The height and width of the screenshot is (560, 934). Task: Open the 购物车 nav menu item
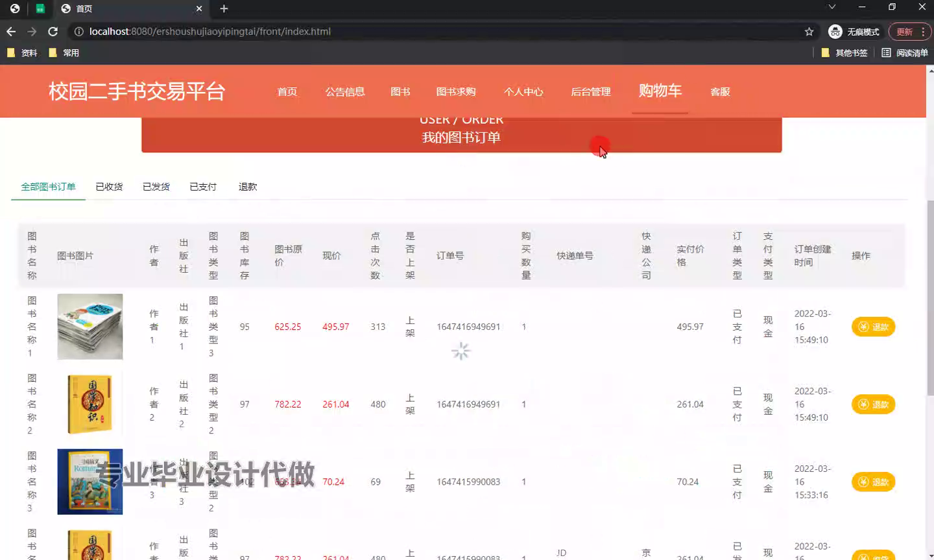[x=660, y=91]
